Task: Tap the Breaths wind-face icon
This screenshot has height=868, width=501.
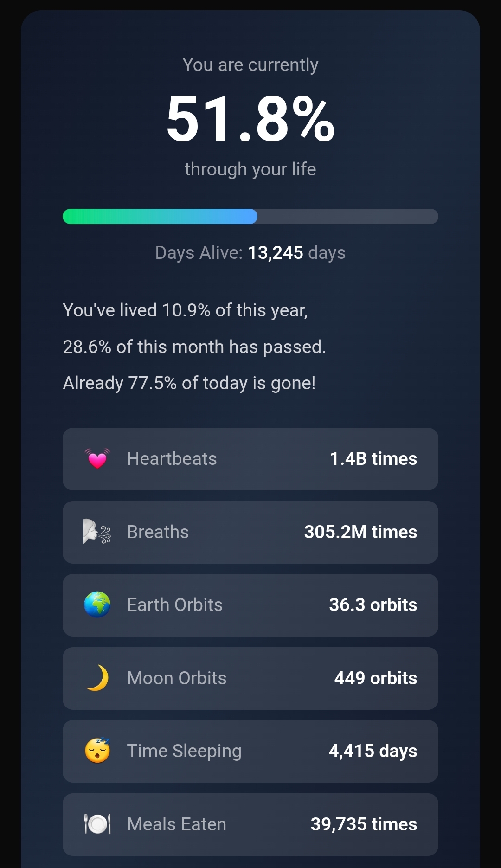Action: pos(97,532)
